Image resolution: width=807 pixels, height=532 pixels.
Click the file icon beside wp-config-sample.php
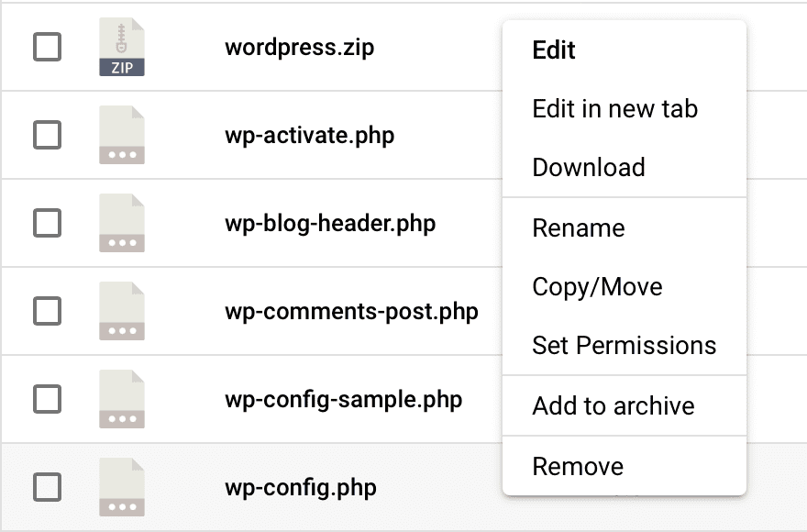tap(122, 399)
